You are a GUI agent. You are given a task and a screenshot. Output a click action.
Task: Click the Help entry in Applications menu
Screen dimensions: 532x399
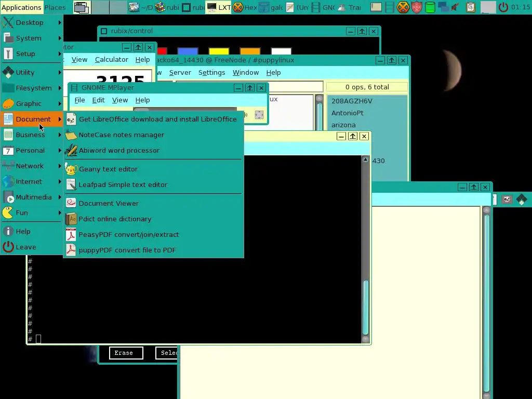pos(32,231)
